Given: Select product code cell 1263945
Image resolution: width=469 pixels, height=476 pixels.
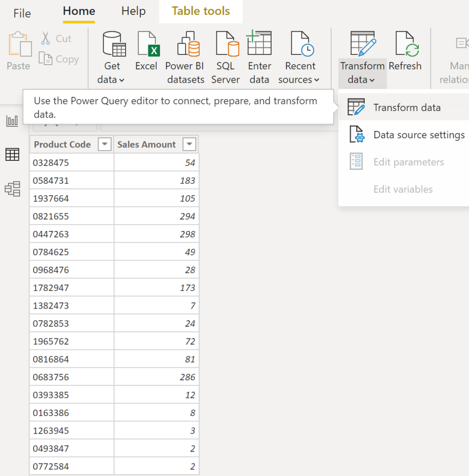Looking at the screenshot, I should tap(72, 431).
